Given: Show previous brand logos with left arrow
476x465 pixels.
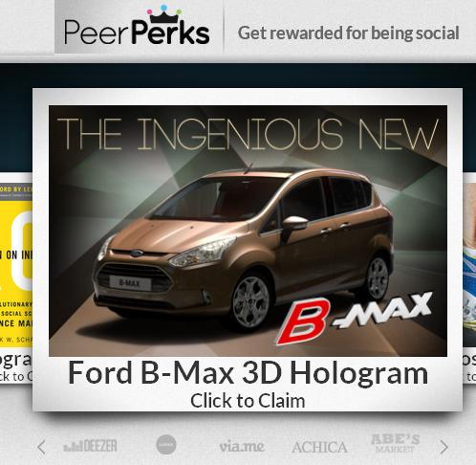Looking at the screenshot, I should [41, 447].
